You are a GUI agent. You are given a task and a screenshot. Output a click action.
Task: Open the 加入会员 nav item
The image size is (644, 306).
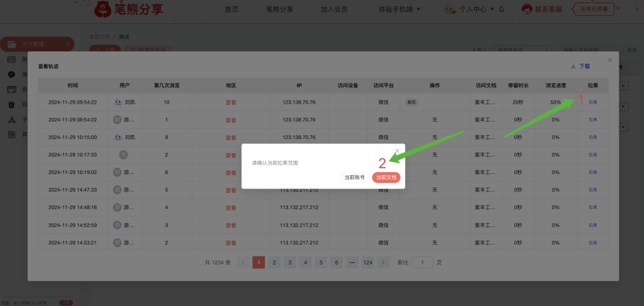point(334,9)
